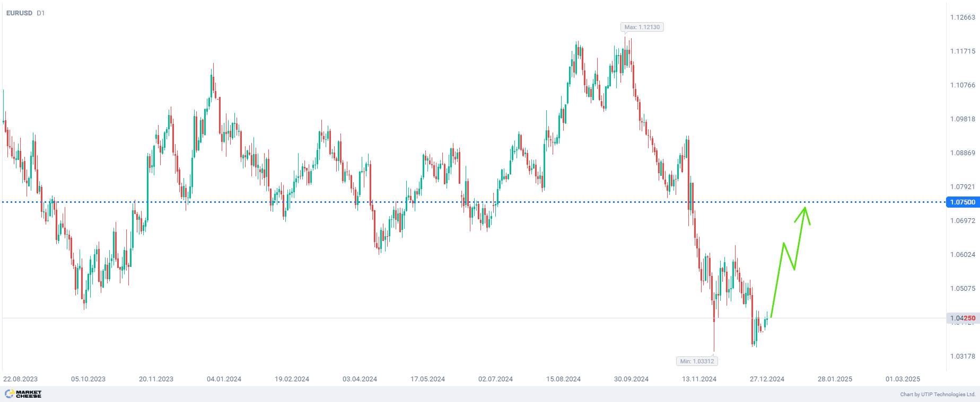This screenshot has width=980, height=402.
Task: Click the 27.12.2024 date label
Action: (767, 379)
